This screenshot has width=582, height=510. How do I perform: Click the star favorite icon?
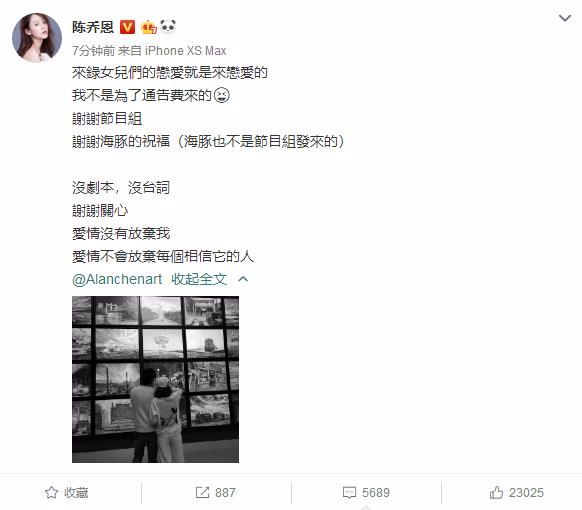click(x=51, y=493)
